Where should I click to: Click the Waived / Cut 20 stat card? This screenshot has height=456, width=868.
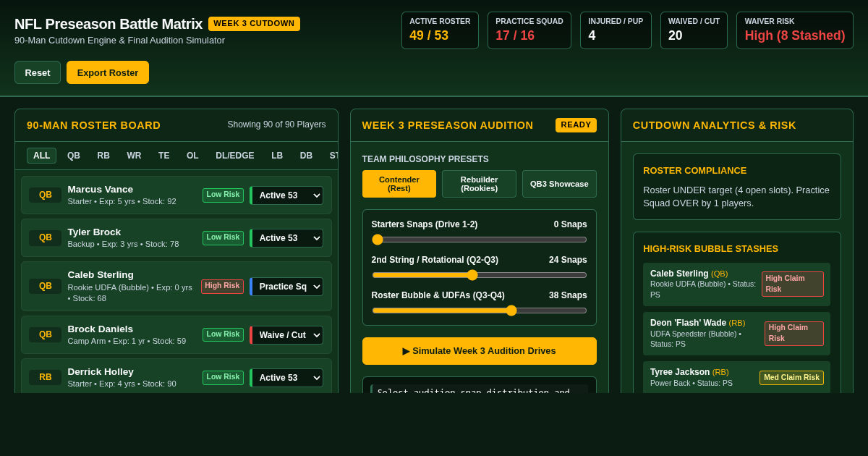[694, 30]
